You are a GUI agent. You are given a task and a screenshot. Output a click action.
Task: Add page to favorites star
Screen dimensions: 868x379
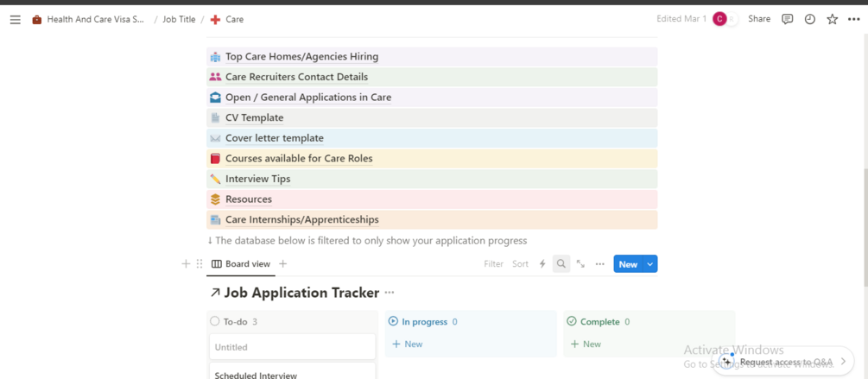click(x=832, y=19)
